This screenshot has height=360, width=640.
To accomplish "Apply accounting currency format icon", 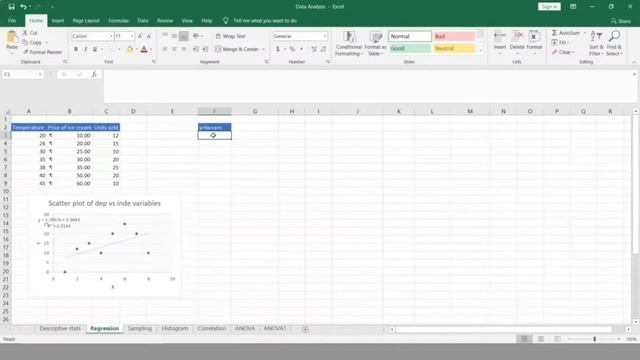I will 278,49.
